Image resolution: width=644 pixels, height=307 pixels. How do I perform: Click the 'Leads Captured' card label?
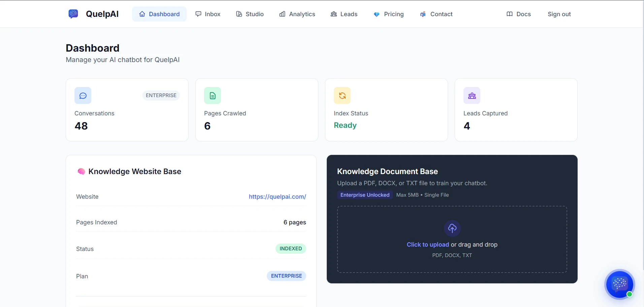(x=485, y=113)
